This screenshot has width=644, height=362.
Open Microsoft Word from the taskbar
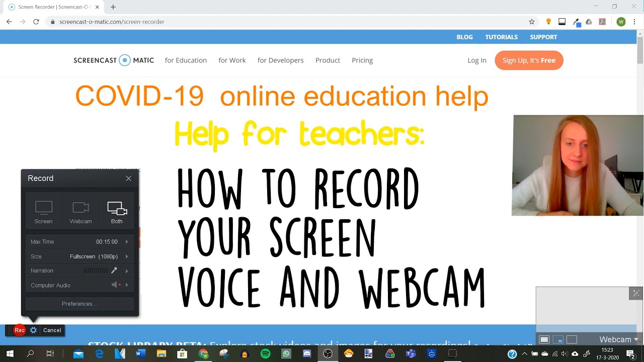[x=140, y=354]
